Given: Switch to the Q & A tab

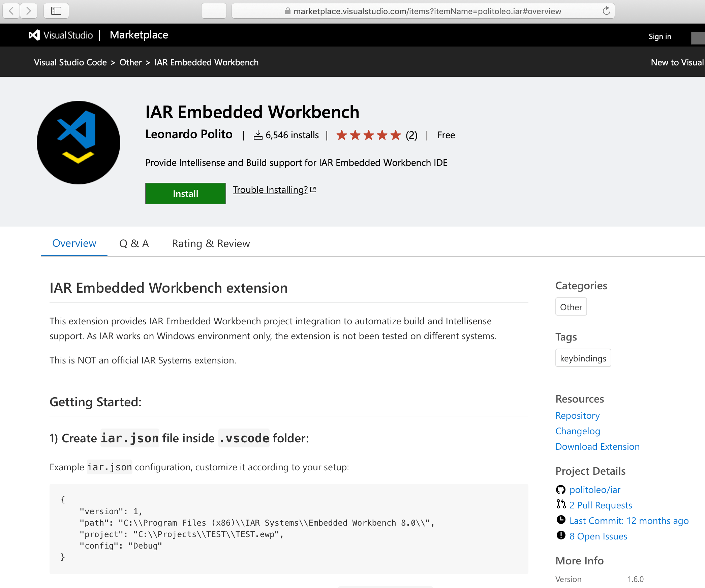Looking at the screenshot, I should point(134,243).
